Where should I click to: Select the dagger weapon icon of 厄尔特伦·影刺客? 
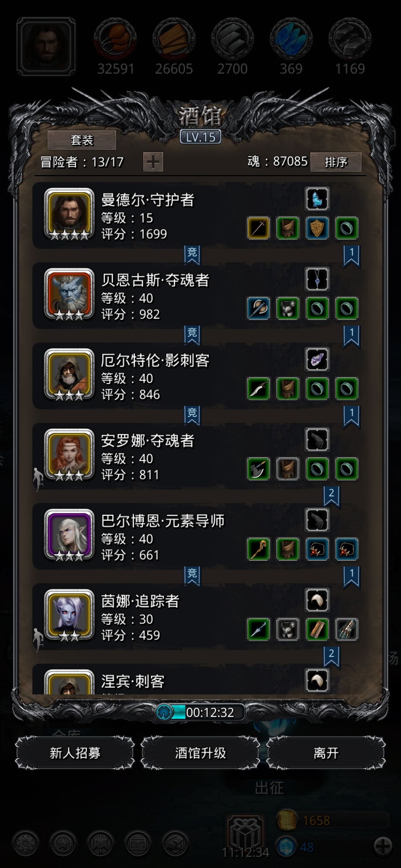[258, 389]
